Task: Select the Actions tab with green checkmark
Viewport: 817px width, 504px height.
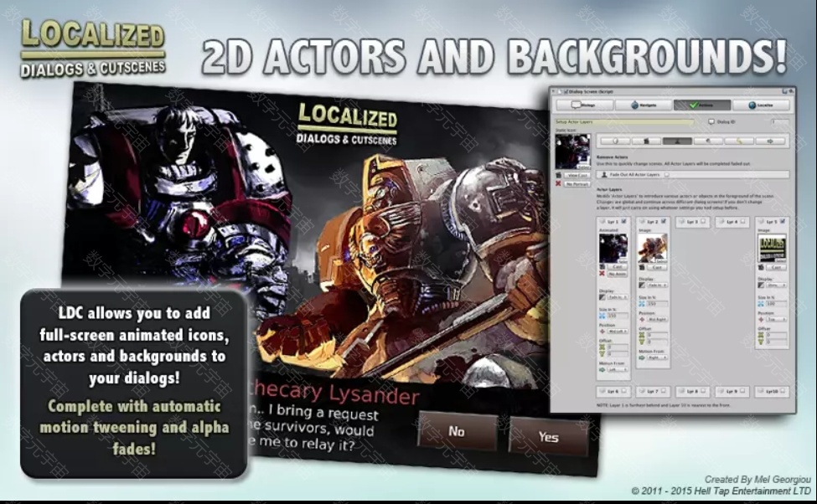Action: coord(702,105)
